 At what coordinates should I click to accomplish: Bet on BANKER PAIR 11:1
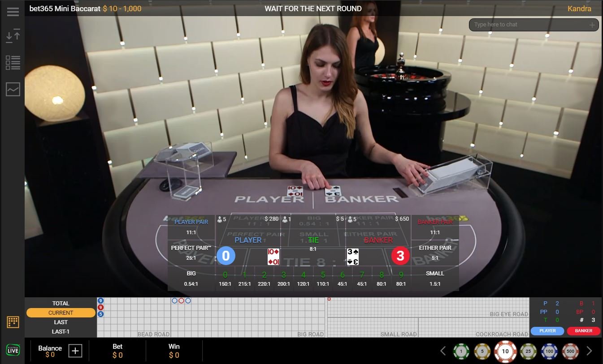pyautogui.click(x=435, y=227)
